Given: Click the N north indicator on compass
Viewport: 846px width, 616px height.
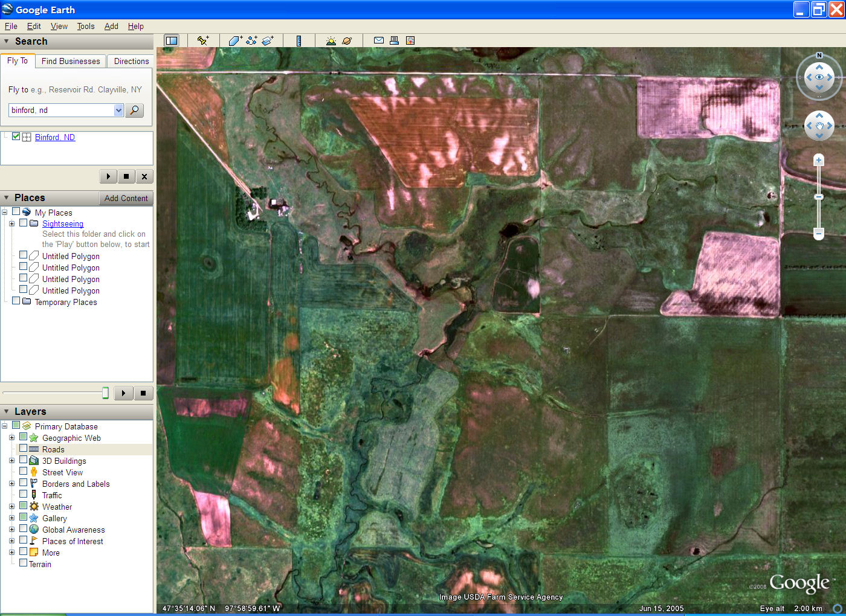Looking at the screenshot, I should 819,56.
